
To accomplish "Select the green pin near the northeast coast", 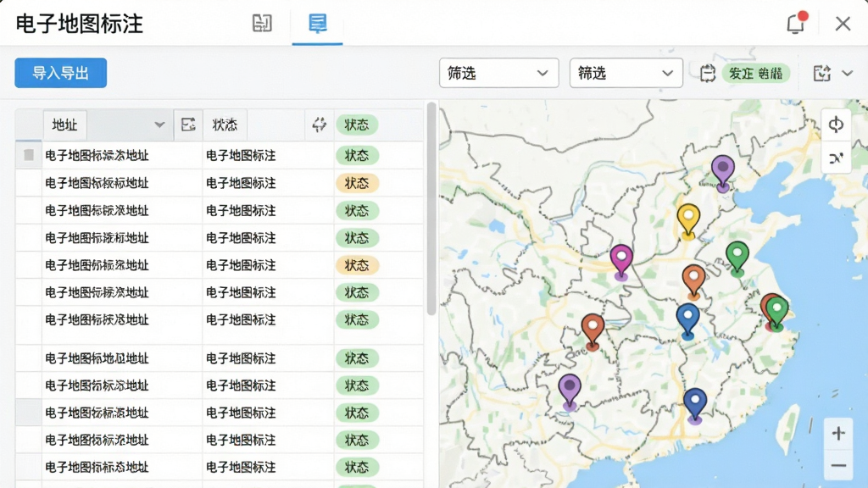I will [737, 258].
